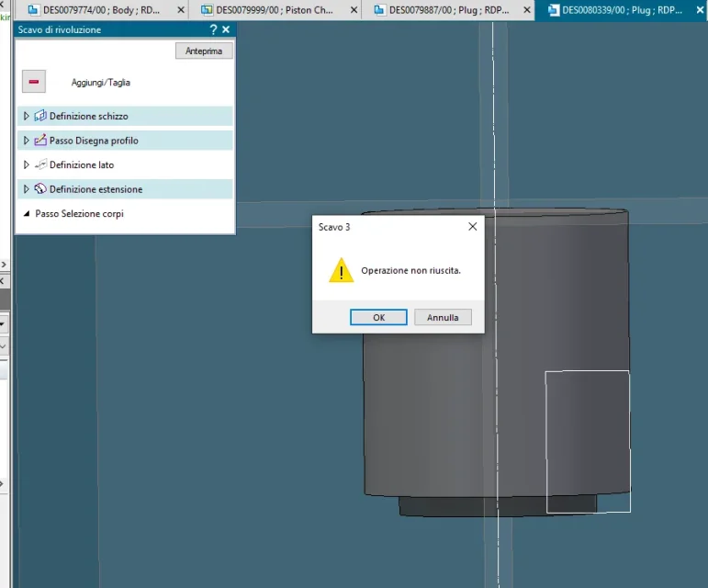Switch to DES0079887/00 Plug tab

pyautogui.click(x=448, y=10)
